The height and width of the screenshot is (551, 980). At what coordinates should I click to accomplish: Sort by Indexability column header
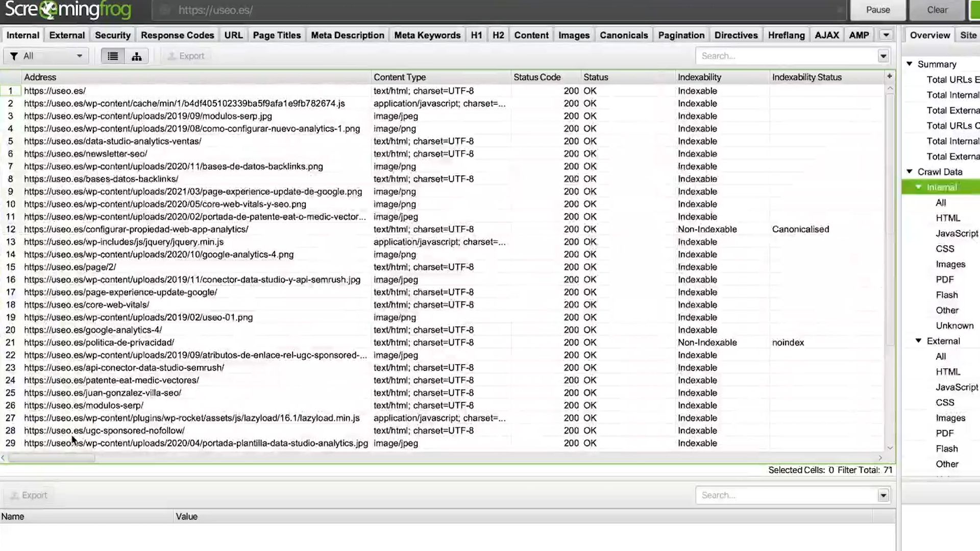click(x=722, y=77)
